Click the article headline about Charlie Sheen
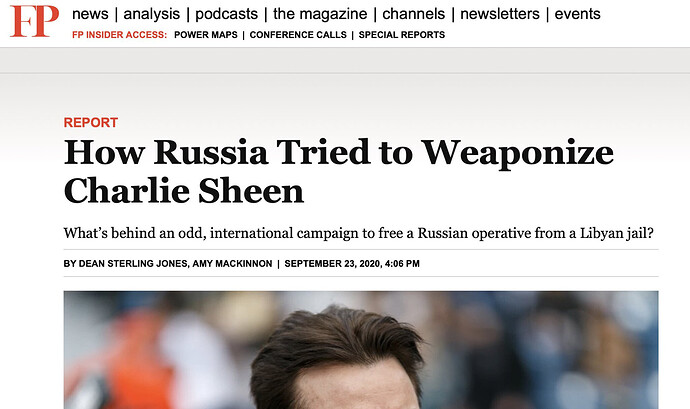Image resolution: width=690 pixels, height=409 pixels. point(339,171)
